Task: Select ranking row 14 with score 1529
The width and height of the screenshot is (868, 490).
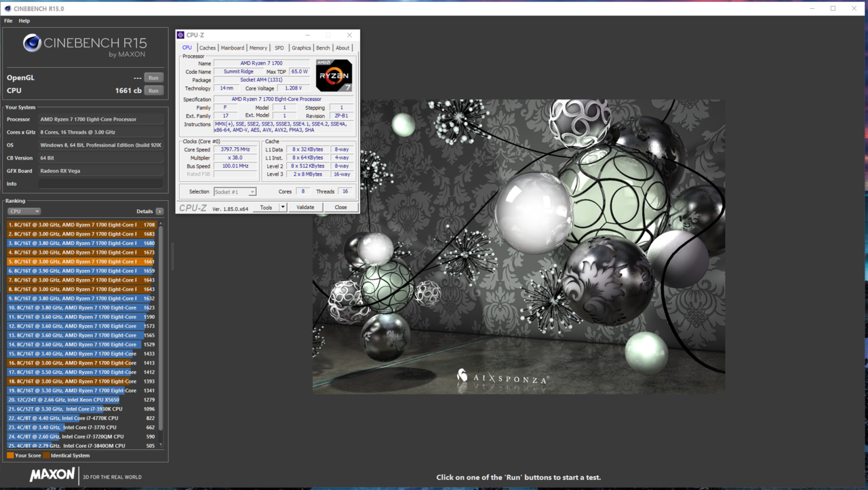Action: (82, 345)
